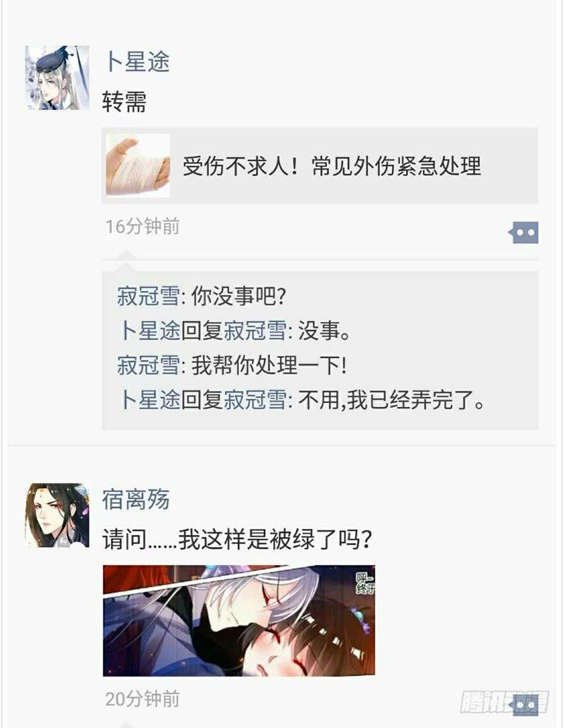Tap 寂冠雪 name in 你没事吧 comment
564x728 pixels.
pyautogui.click(x=148, y=296)
